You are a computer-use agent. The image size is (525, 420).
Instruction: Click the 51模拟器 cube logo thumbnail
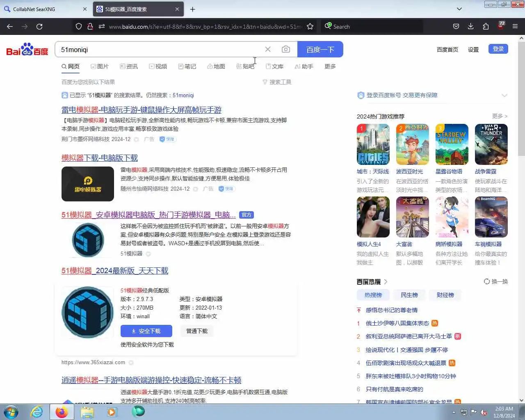click(88, 240)
